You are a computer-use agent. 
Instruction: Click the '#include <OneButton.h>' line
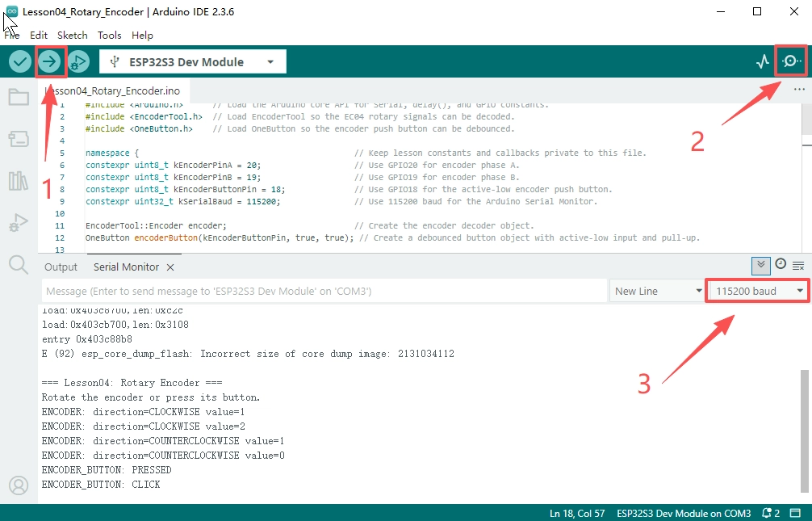point(140,128)
